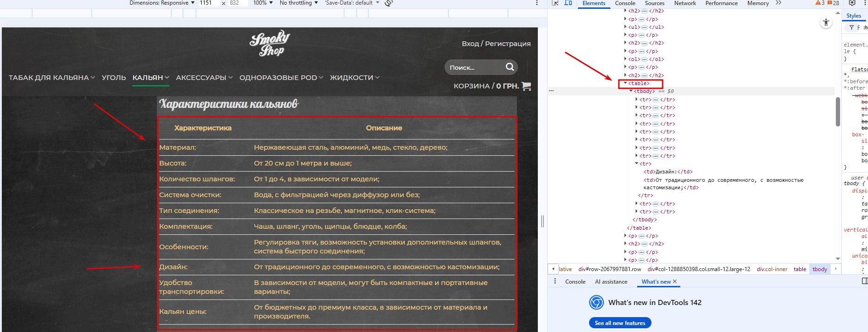Collapse the expanded tr containing Дизайн
868x332 pixels.
[637, 164]
